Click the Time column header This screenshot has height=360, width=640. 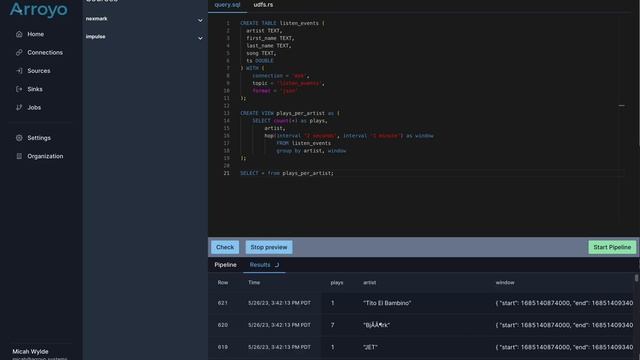[254, 282]
